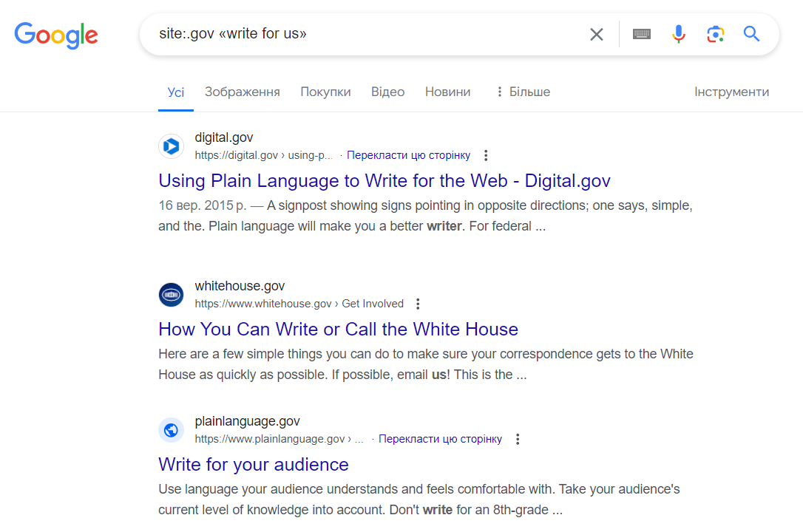Switch to the Зображення tab
803x532 pixels.
pos(242,92)
